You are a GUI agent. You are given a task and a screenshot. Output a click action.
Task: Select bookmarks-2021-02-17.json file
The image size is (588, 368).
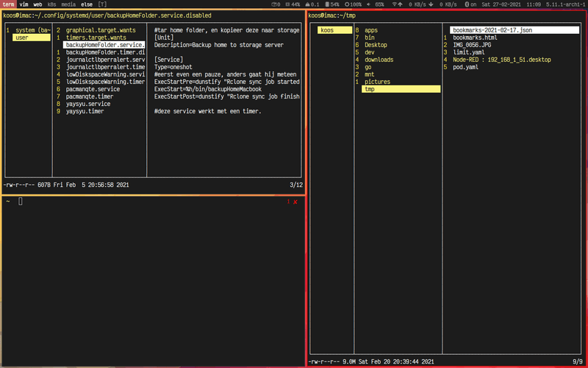tap(514, 30)
